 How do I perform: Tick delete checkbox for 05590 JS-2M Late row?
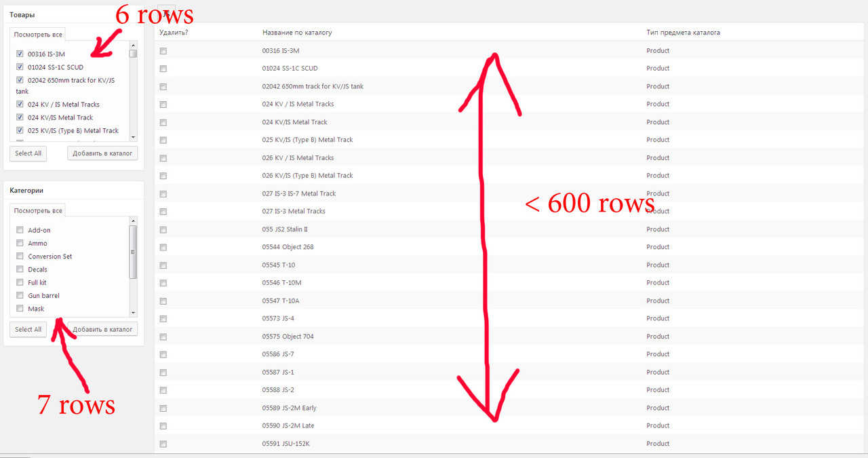163,426
